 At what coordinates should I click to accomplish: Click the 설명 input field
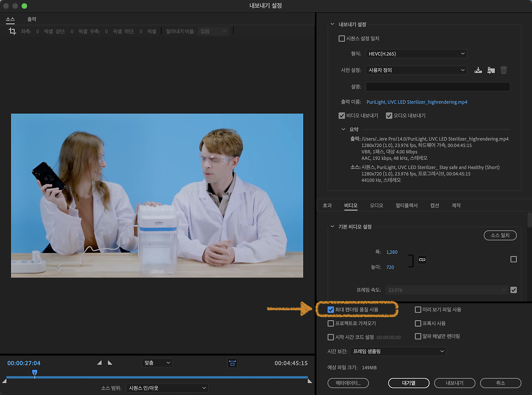438,87
